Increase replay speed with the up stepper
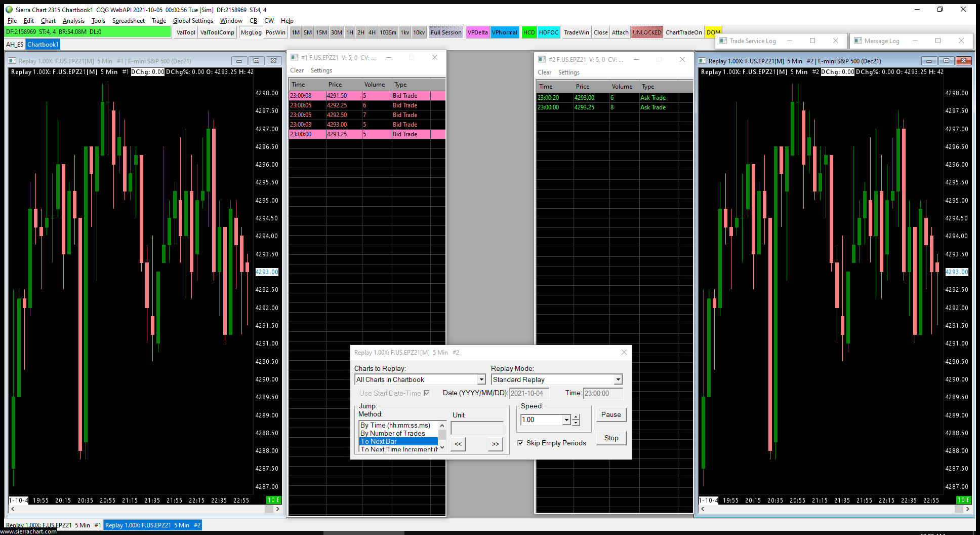This screenshot has width=980, height=535. coord(576,417)
